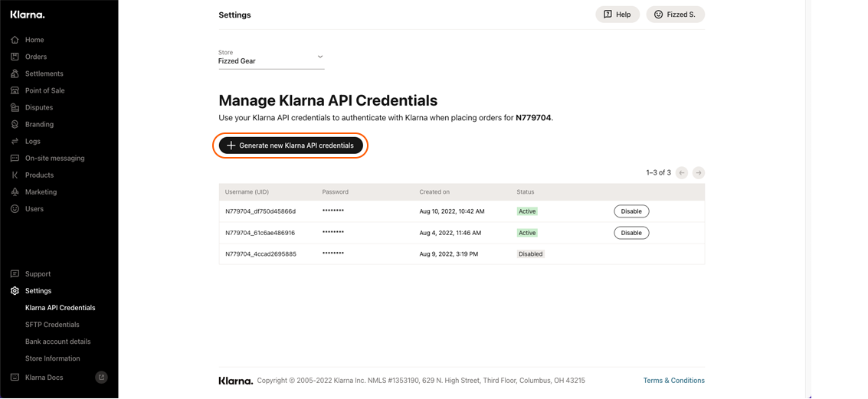The height and width of the screenshot is (399, 868).
Task: Open the Home menu item
Action: tap(34, 40)
